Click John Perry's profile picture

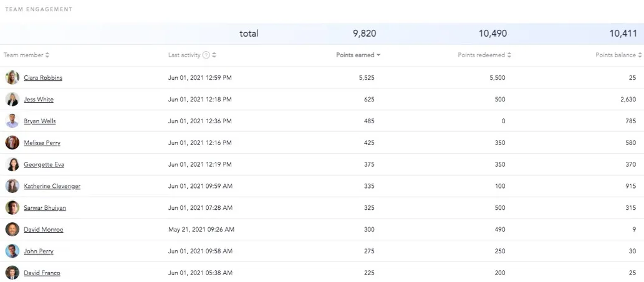click(x=12, y=251)
